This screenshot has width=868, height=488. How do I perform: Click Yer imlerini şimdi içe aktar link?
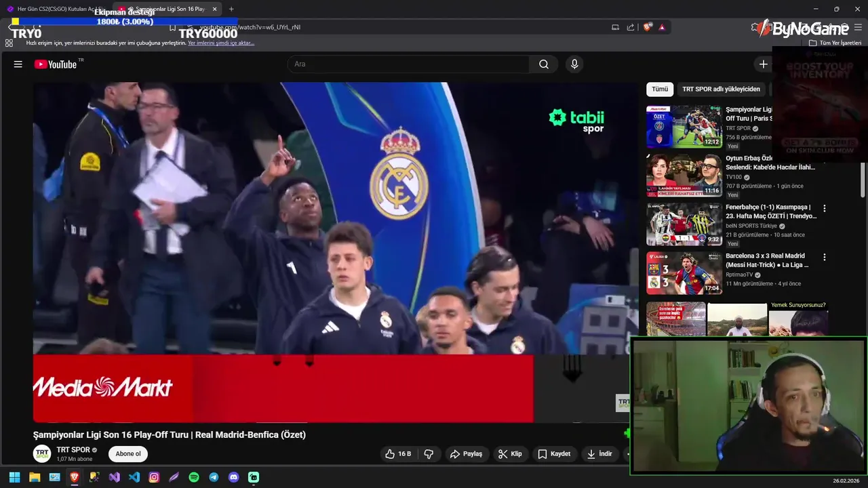(x=221, y=43)
